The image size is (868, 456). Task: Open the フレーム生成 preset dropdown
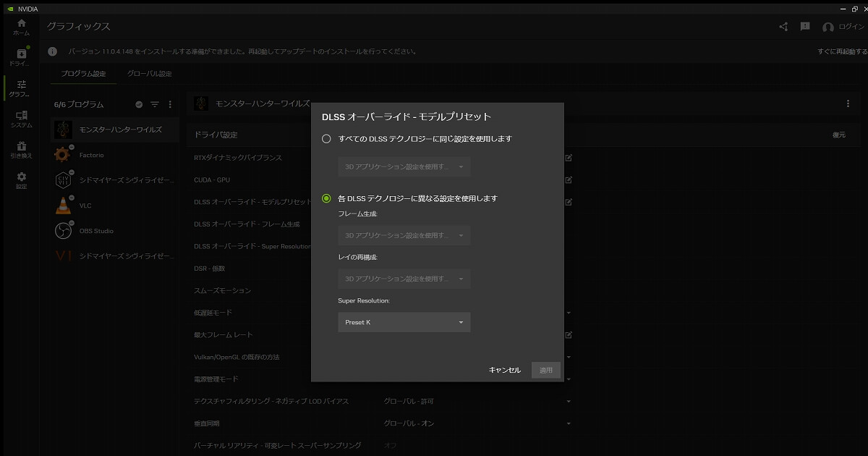(x=404, y=235)
